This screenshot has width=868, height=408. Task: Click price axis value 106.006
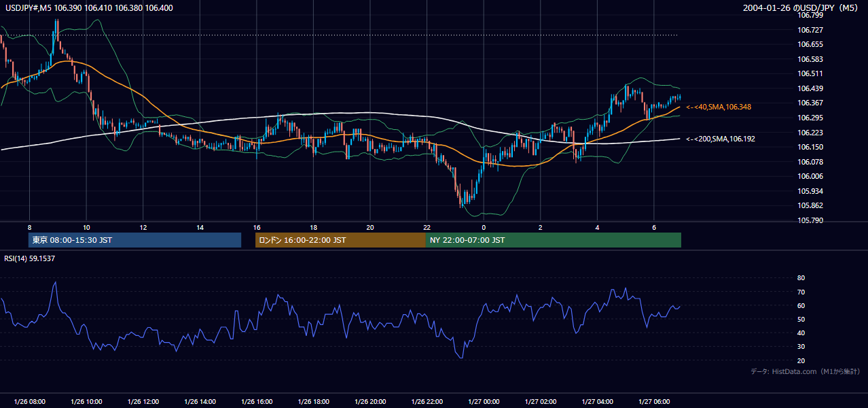[x=810, y=176]
